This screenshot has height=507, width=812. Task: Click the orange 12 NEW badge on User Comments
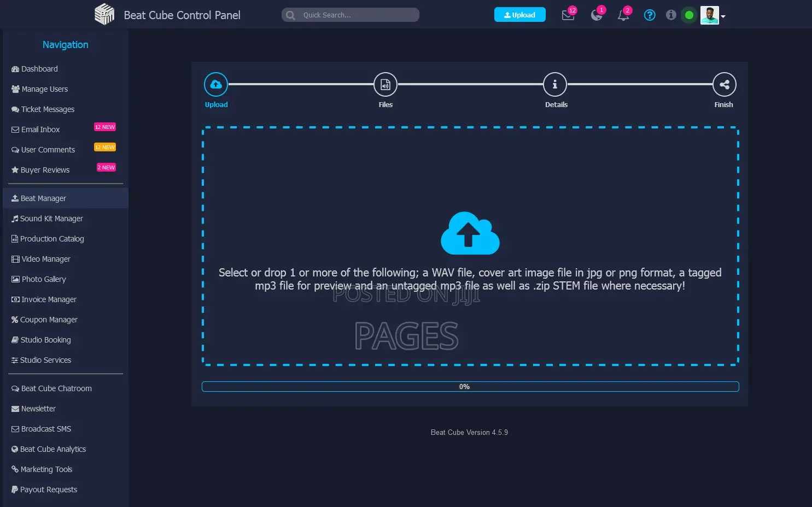coord(105,147)
